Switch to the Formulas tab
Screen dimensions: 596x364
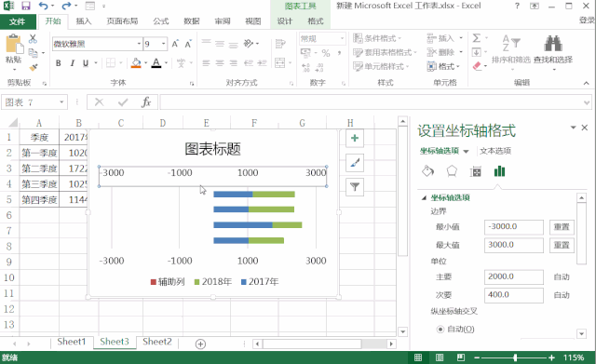click(161, 21)
